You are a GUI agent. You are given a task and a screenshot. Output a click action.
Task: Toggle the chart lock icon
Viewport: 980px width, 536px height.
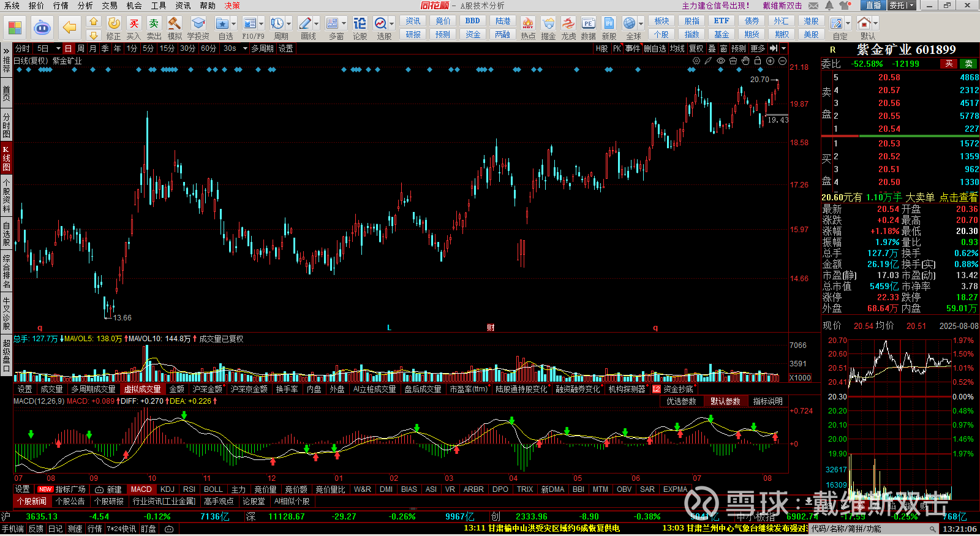(x=758, y=61)
